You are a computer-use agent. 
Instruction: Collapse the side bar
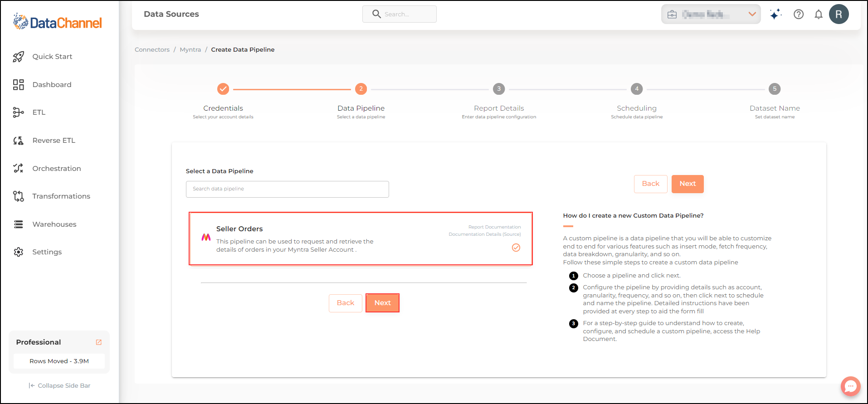59,386
